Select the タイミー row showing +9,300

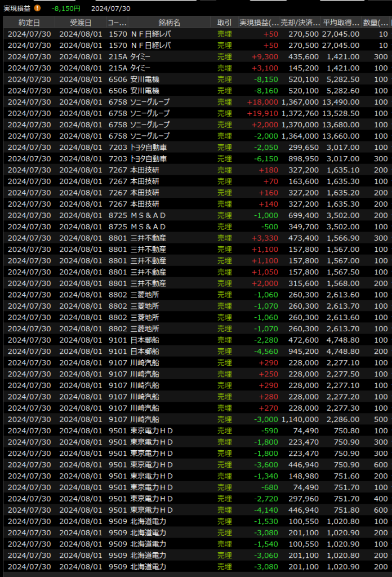[x=196, y=57]
